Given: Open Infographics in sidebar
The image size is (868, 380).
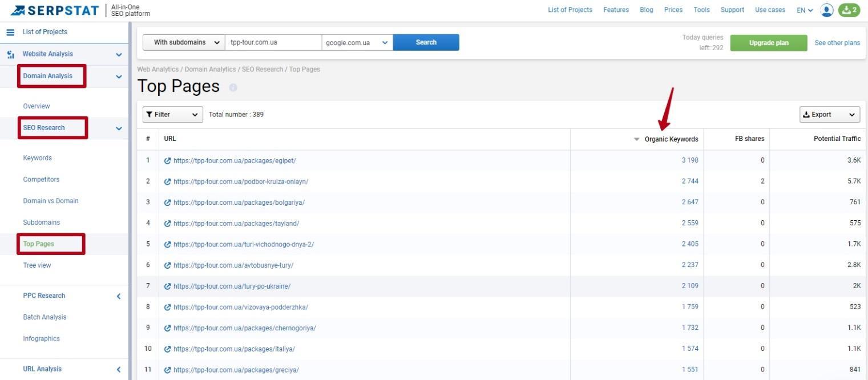Looking at the screenshot, I should 41,338.
